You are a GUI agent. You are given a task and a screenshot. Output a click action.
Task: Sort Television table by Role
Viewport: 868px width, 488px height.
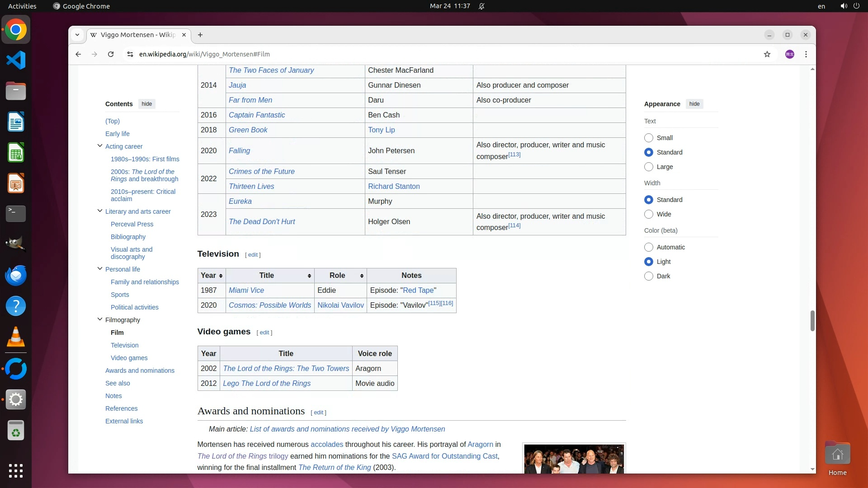[x=362, y=276]
